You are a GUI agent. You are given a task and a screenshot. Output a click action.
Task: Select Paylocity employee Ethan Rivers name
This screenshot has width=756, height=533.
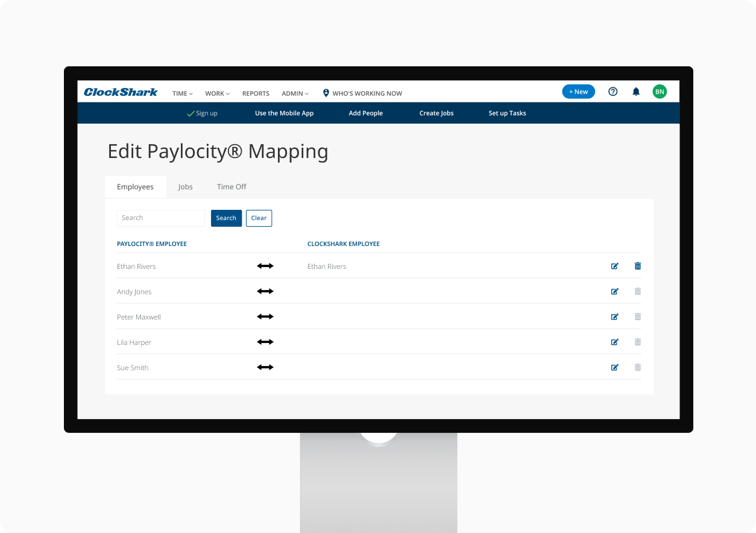tap(136, 266)
